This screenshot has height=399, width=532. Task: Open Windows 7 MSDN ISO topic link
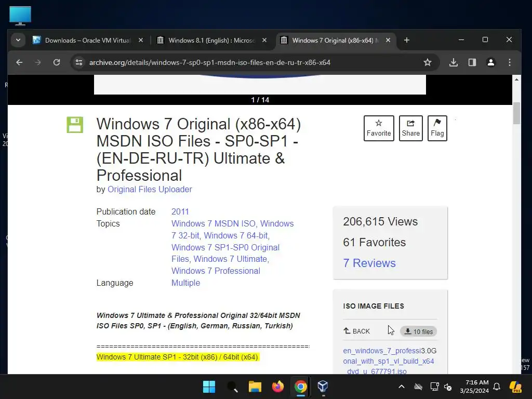(214, 223)
